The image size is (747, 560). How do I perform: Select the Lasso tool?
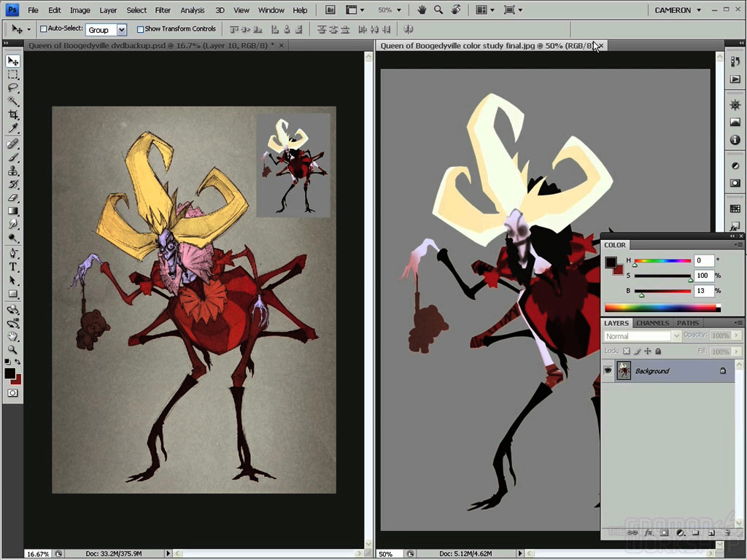[13, 88]
